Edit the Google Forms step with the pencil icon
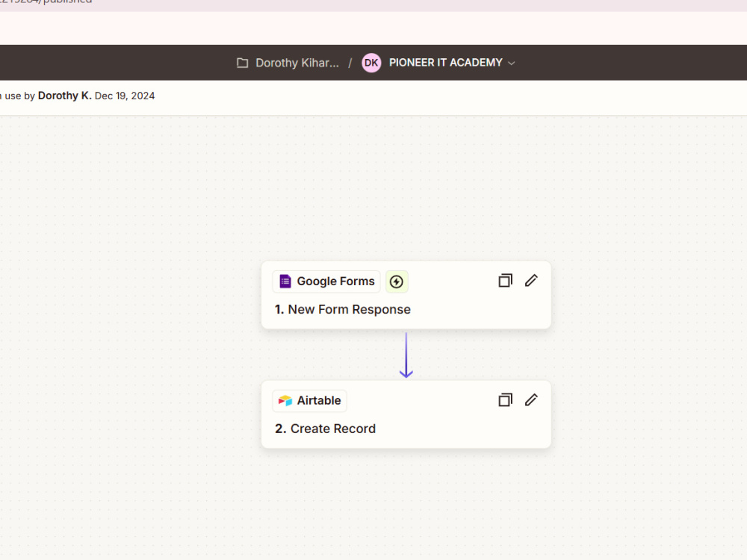The height and width of the screenshot is (560, 747). [x=531, y=281]
